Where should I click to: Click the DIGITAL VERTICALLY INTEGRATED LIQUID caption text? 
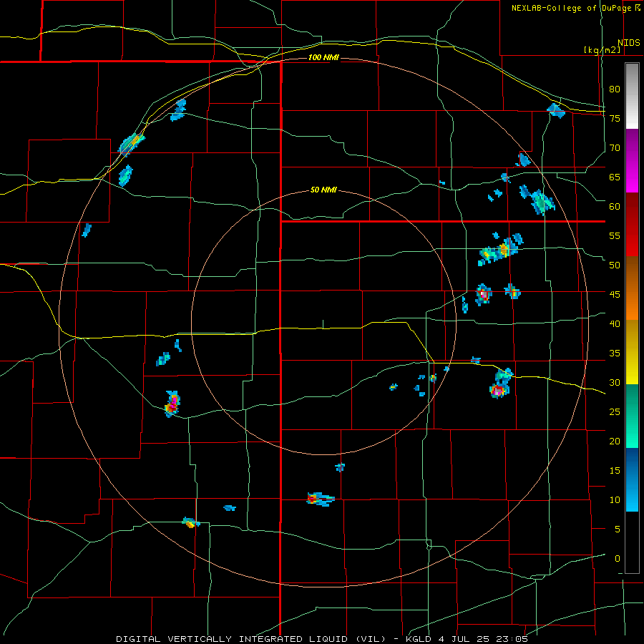pyautogui.click(x=250, y=639)
